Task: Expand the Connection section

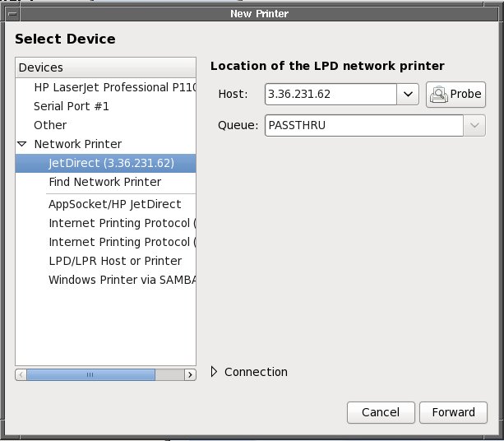Action: 215,372
